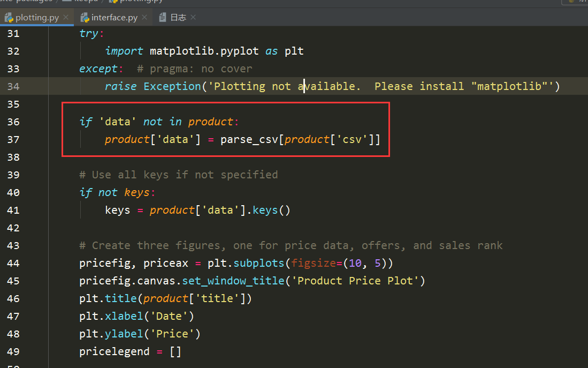The height and width of the screenshot is (368, 588).
Task: Click the Python icon on plotting.py tab
Action: pos(9,17)
